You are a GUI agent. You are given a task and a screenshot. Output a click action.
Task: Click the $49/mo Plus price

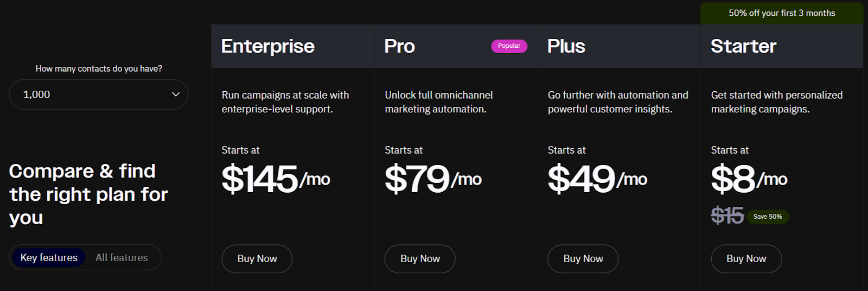[x=598, y=179]
